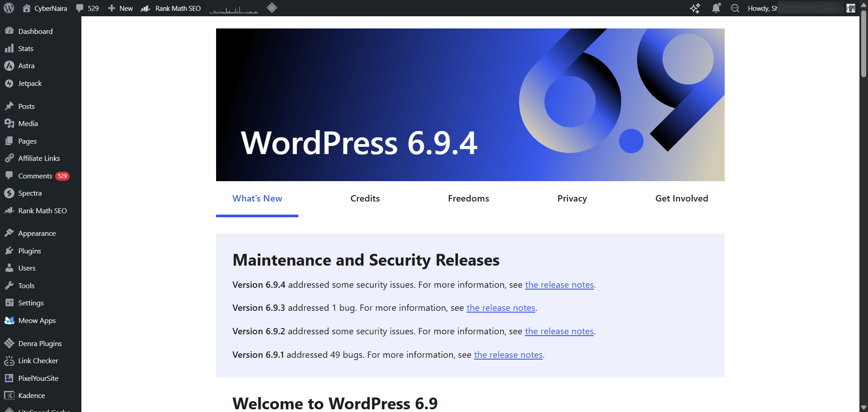
Task: Click the Users person icon
Action: click(x=9, y=268)
